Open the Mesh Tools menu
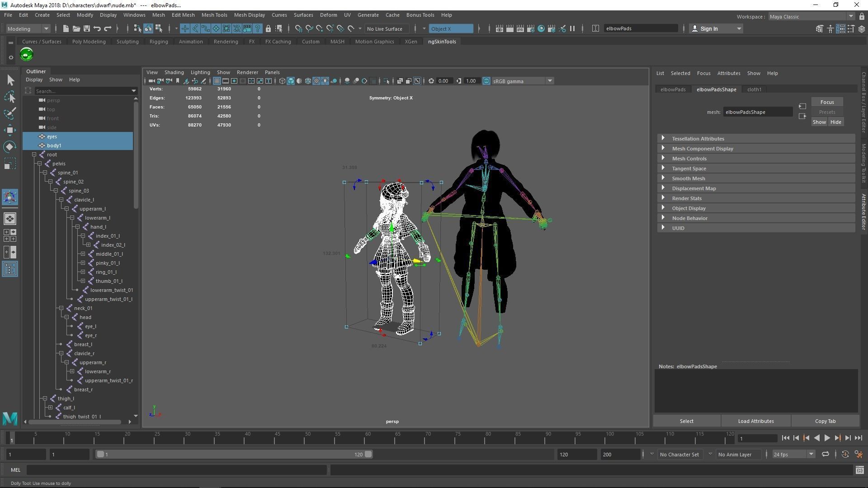The image size is (868, 488). coord(214,15)
